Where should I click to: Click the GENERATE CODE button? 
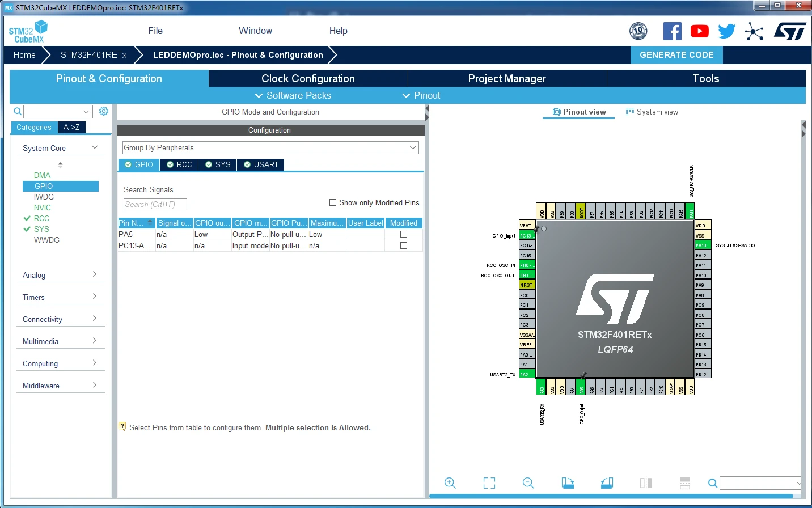coord(676,55)
